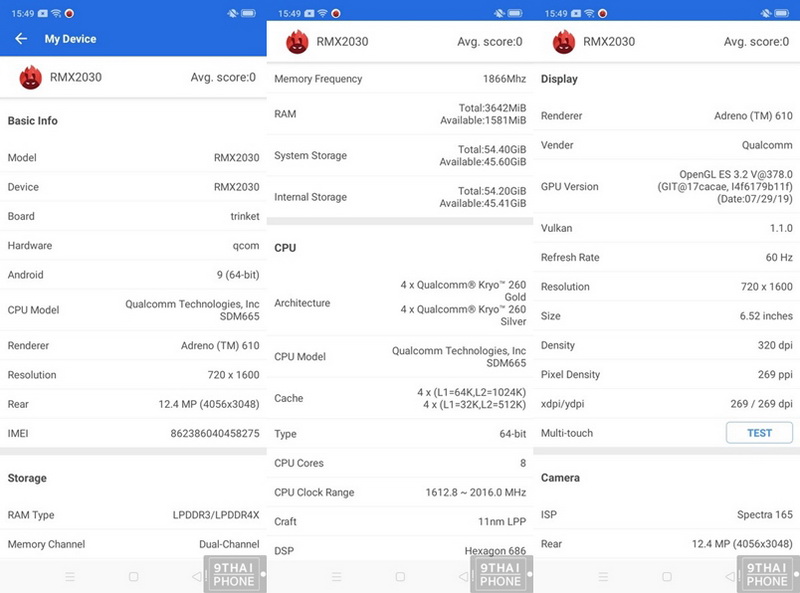
Task: Select the CPU Model row under Basic Info
Action: point(133,310)
